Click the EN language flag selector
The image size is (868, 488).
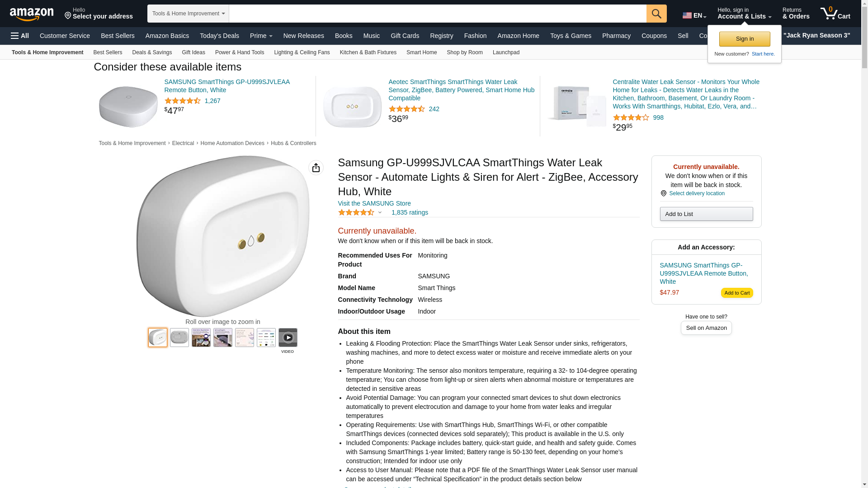point(694,15)
